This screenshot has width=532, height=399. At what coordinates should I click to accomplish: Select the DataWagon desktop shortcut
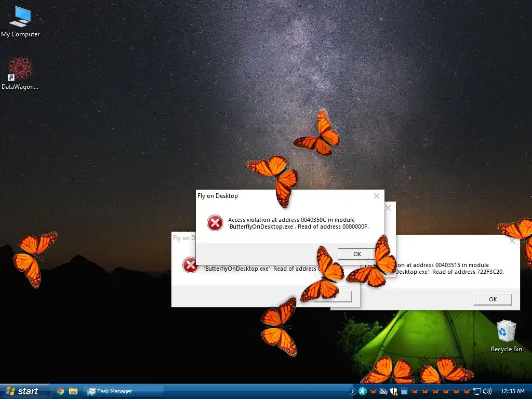(20, 73)
